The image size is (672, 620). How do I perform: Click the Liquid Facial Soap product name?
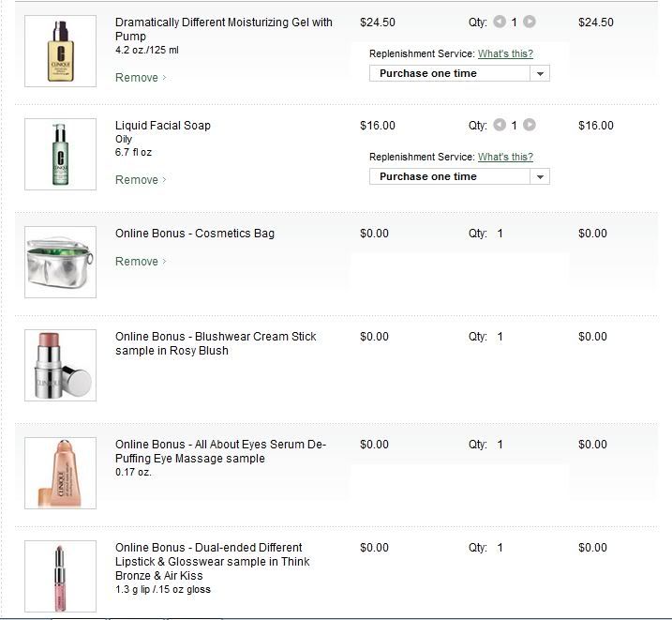coord(163,126)
